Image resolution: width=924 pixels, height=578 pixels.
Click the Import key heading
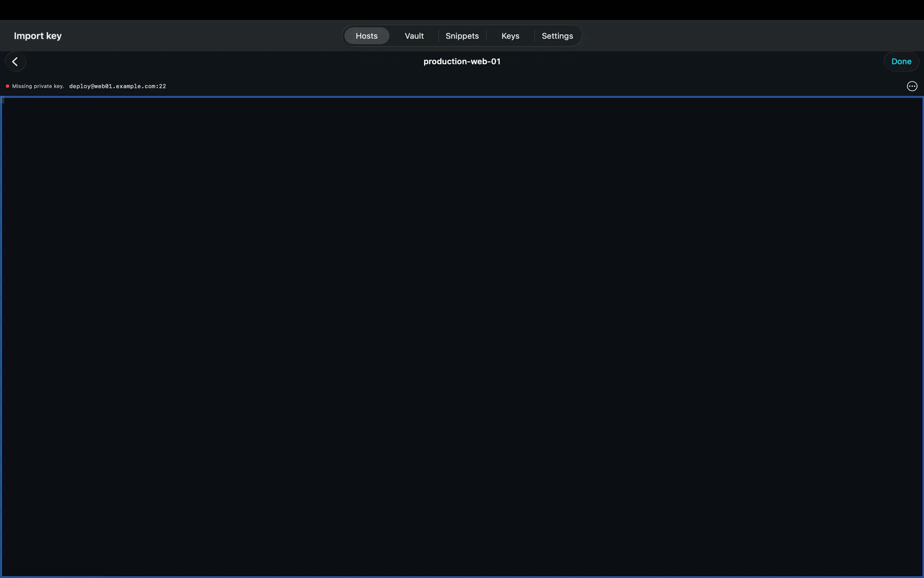(x=38, y=36)
